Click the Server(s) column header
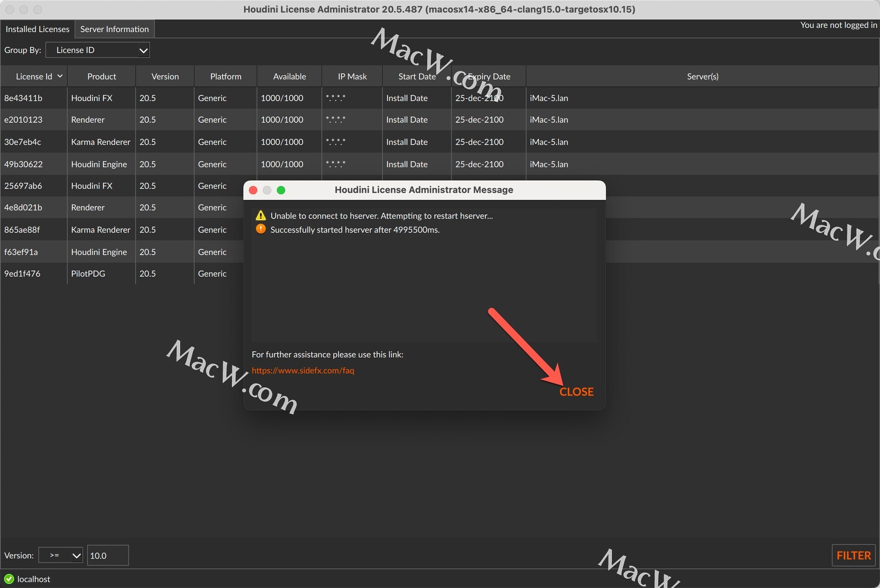This screenshot has height=588, width=880. (702, 76)
